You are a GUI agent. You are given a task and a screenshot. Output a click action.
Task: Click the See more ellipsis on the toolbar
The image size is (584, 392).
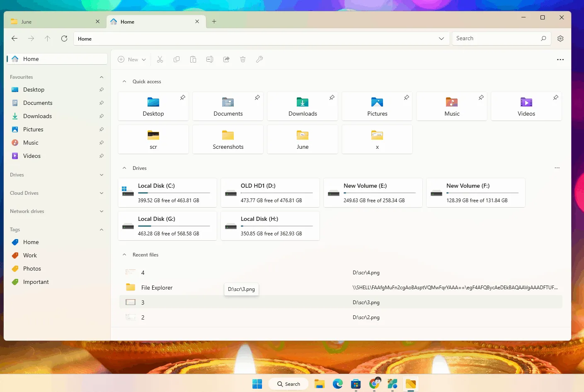point(560,59)
